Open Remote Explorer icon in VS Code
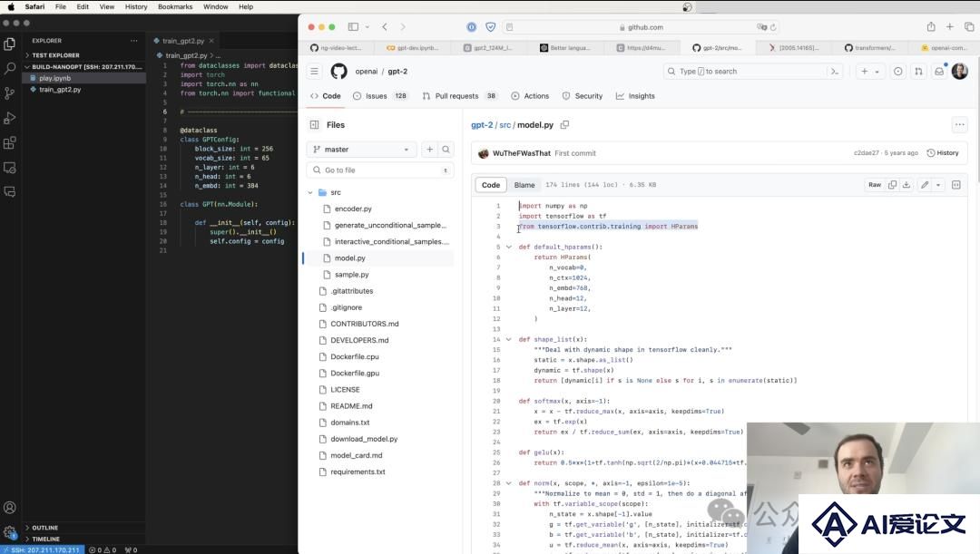This screenshot has width=980, height=554. tap(9, 168)
